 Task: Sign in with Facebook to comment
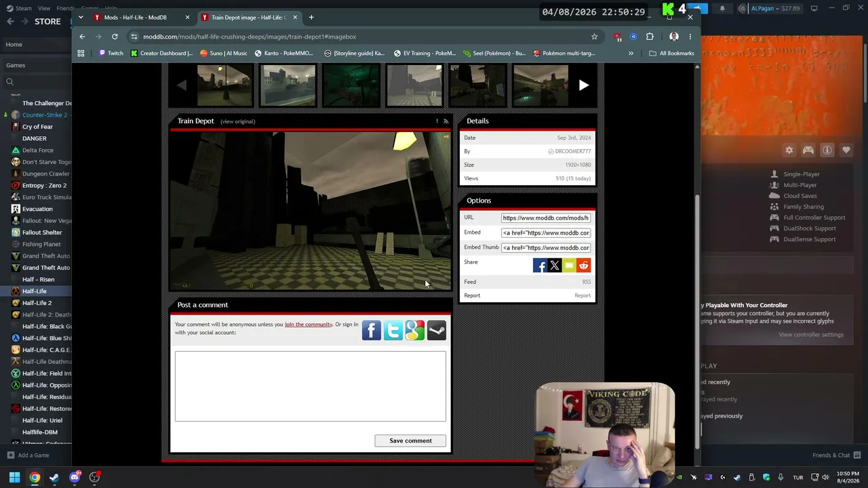(372, 330)
